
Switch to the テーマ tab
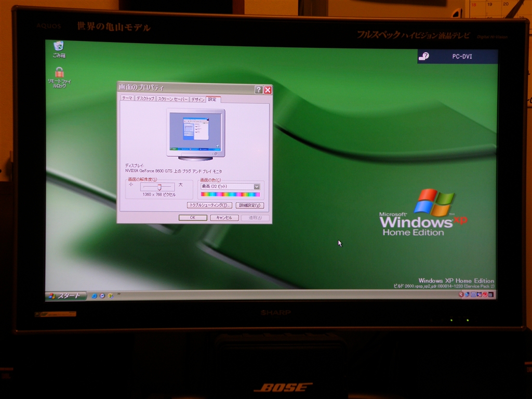(x=127, y=98)
